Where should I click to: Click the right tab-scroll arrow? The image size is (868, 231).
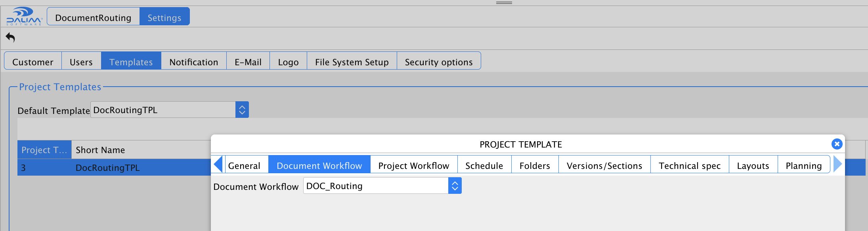pos(837,164)
